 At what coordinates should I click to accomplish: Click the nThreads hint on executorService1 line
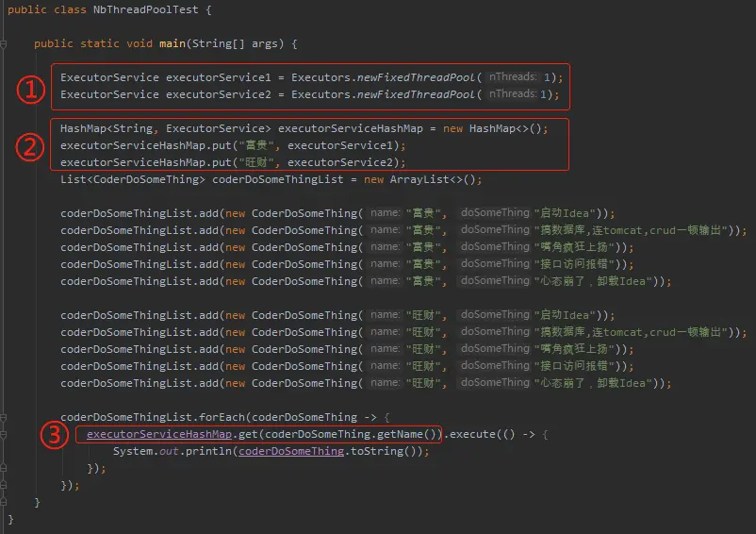click(x=513, y=77)
